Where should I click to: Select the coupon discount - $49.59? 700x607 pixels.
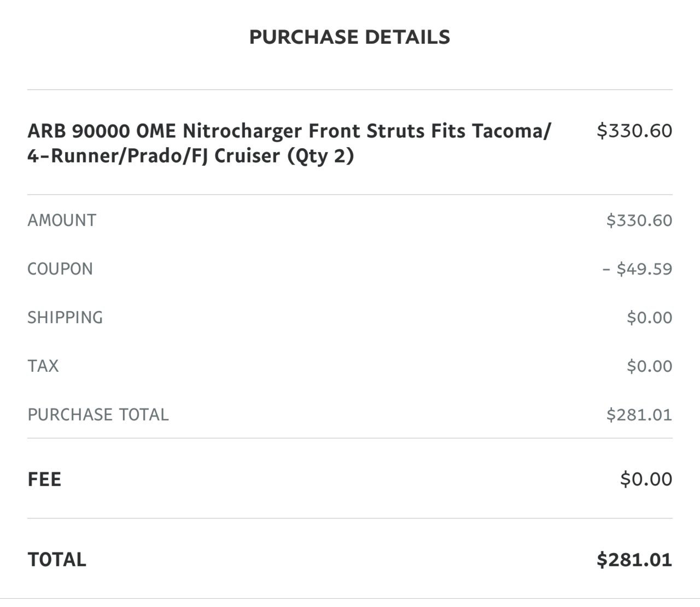(637, 269)
